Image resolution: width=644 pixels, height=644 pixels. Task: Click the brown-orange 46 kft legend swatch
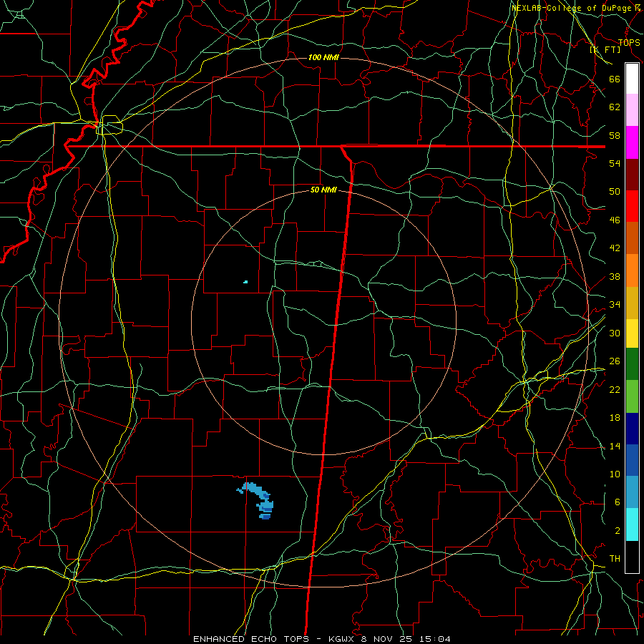point(632,238)
